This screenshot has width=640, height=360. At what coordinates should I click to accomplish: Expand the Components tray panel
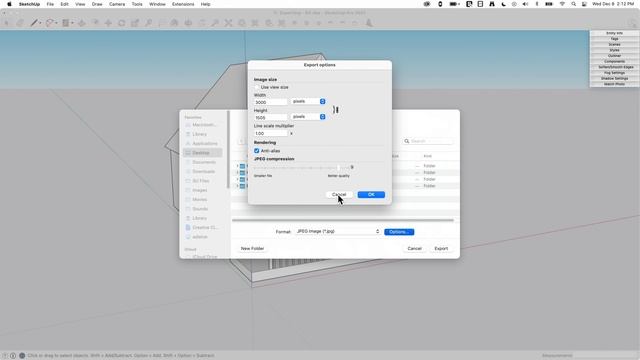click(614, 62)
